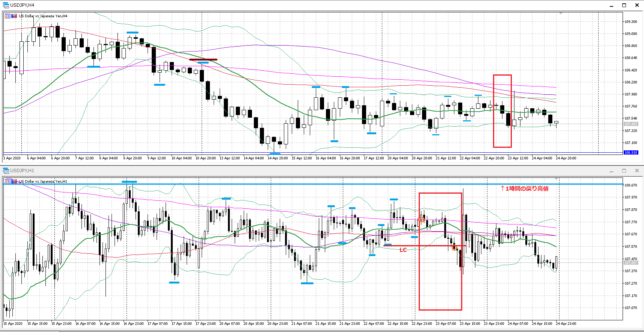Select the USDJPY,H1 window title text

tap(22, 171)
